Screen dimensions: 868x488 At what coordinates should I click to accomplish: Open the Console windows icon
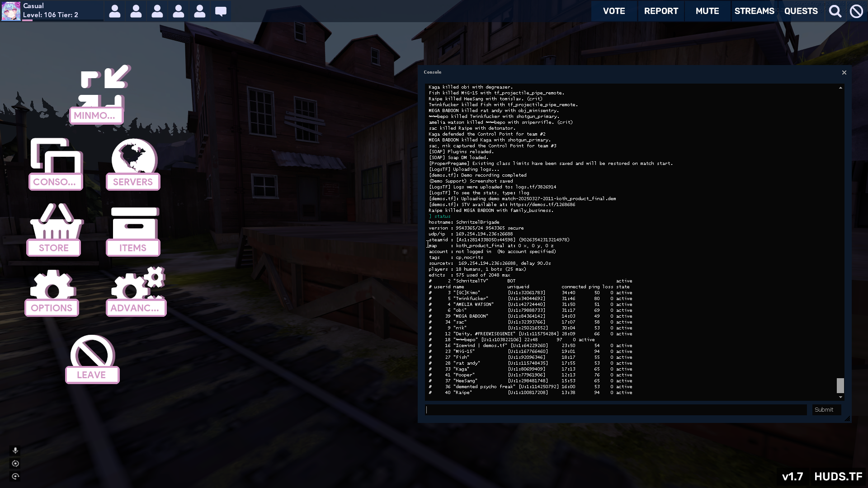tap(56, 156)
